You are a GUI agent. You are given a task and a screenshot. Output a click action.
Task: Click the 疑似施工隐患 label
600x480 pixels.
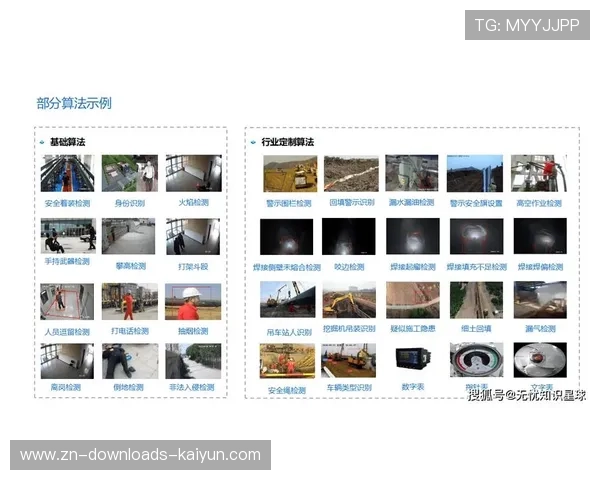413,329
